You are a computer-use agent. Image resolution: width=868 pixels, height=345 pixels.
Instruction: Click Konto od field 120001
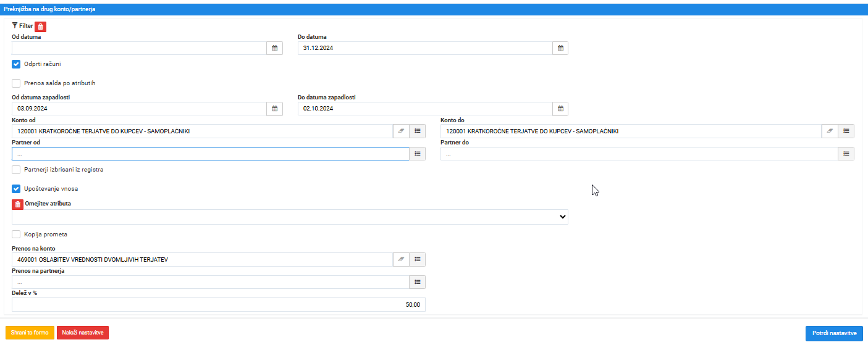pos(202,131)
